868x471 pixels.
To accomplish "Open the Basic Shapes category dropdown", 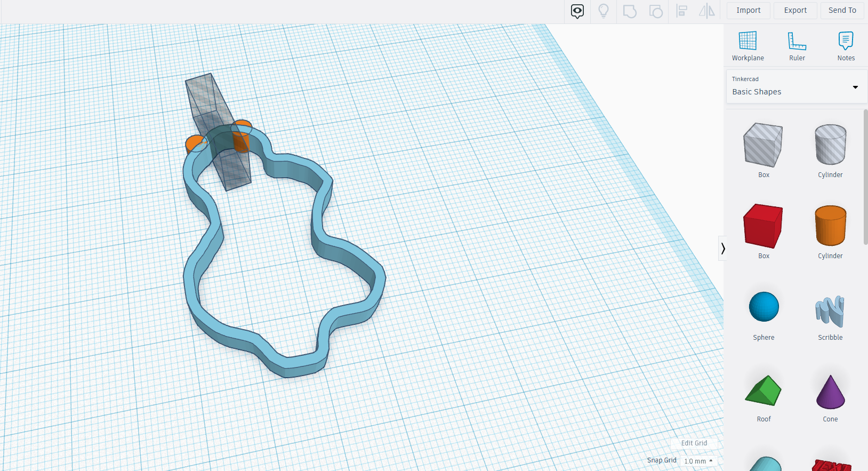I will coord(795,86).
